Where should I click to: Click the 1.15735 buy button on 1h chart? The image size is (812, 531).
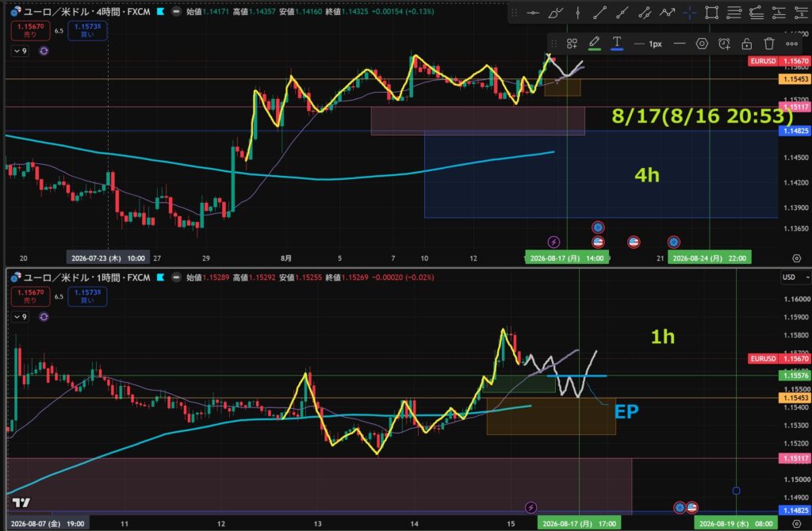87,296
